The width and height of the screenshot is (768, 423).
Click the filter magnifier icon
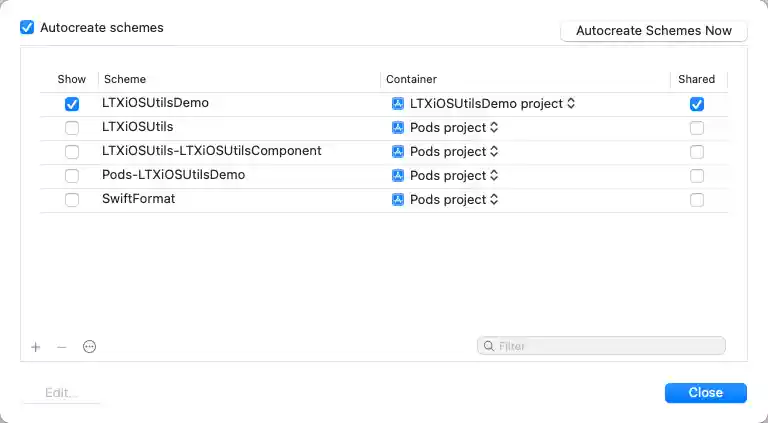coord(488,346)
